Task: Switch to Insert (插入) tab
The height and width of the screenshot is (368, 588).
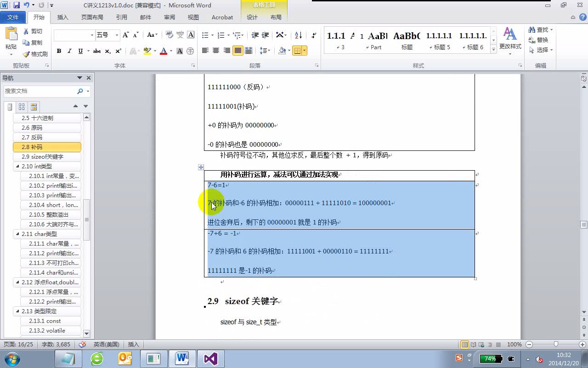Action: click(x=62, y=17)
